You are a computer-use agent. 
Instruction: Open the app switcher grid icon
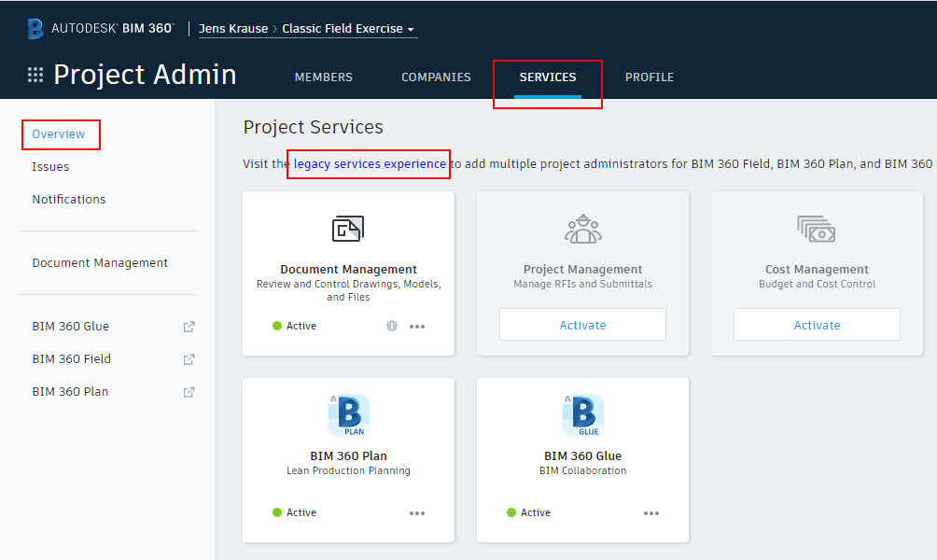coord(35,76)
